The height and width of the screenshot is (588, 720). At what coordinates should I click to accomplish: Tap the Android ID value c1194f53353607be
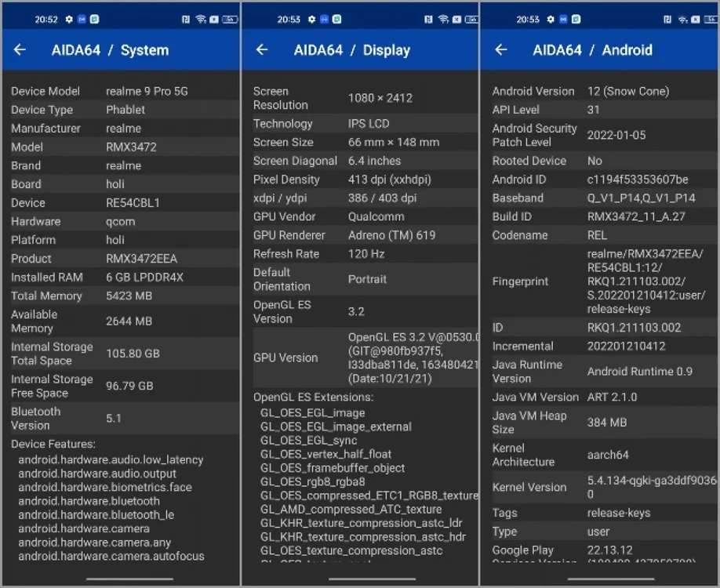pyautogui.click(x=638, y=180)
